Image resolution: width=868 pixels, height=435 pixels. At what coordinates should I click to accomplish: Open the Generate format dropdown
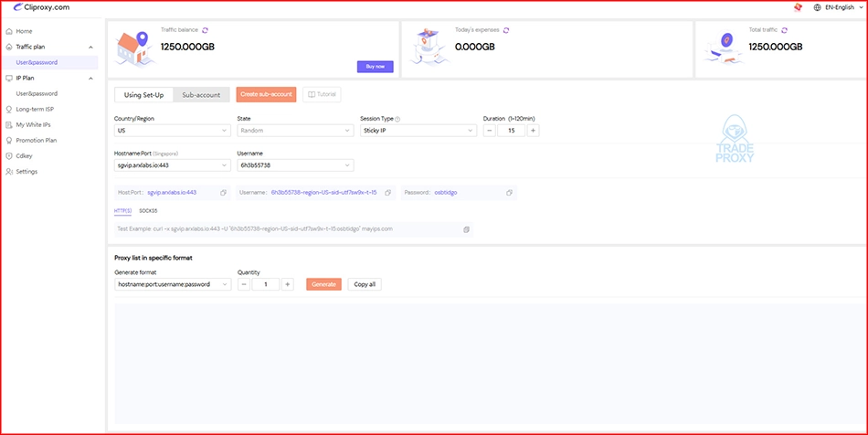point(172,284)
